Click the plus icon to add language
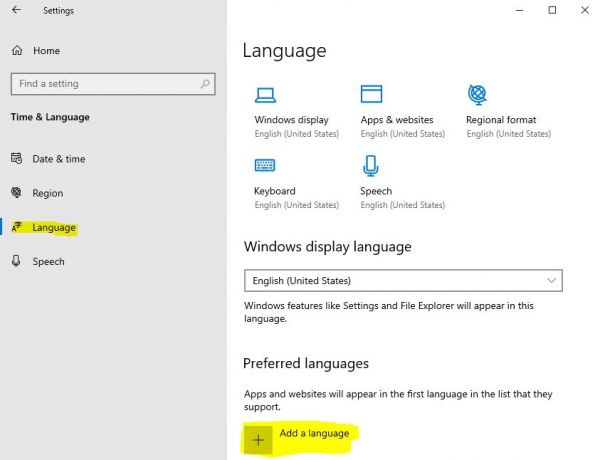The width and height of the screenshot is (600, 460). coord(258,439)
